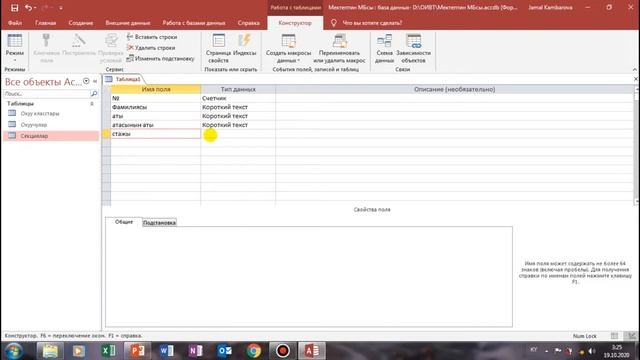Open the Quick Access Toolbar customize arrow
The width and height of the screenshot is (640, 360).
[61, 8]
